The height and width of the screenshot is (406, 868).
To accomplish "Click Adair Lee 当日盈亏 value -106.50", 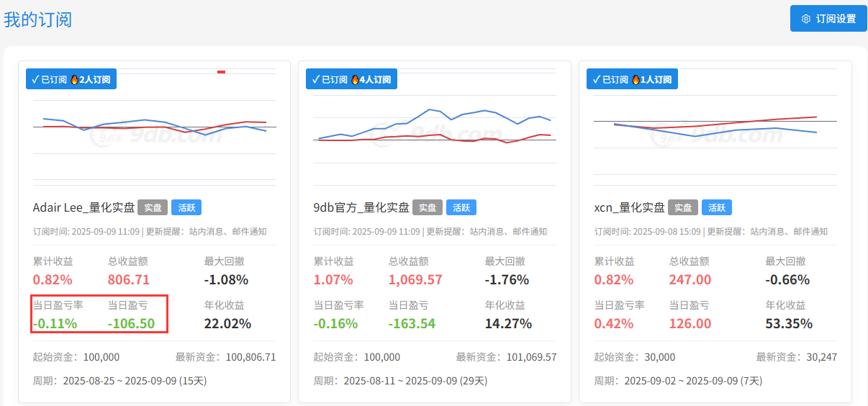I will [131, 323].
